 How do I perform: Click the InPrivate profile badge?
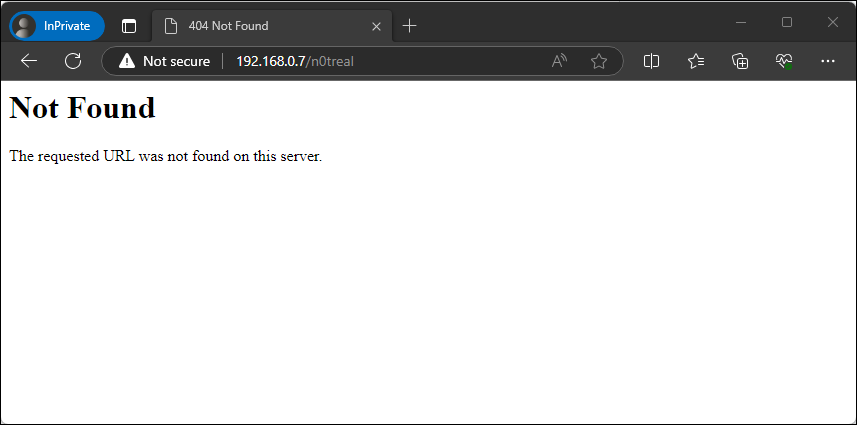click(x=57, y=26)
